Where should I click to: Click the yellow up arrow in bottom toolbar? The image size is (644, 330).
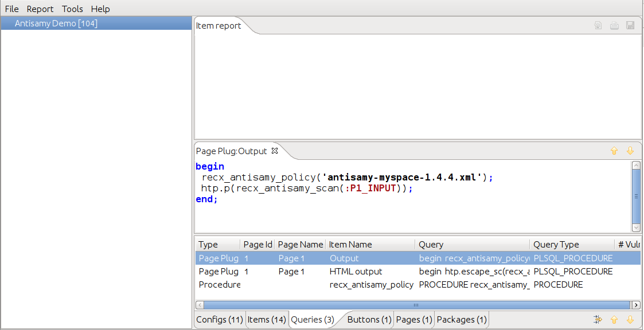[614, 319]
